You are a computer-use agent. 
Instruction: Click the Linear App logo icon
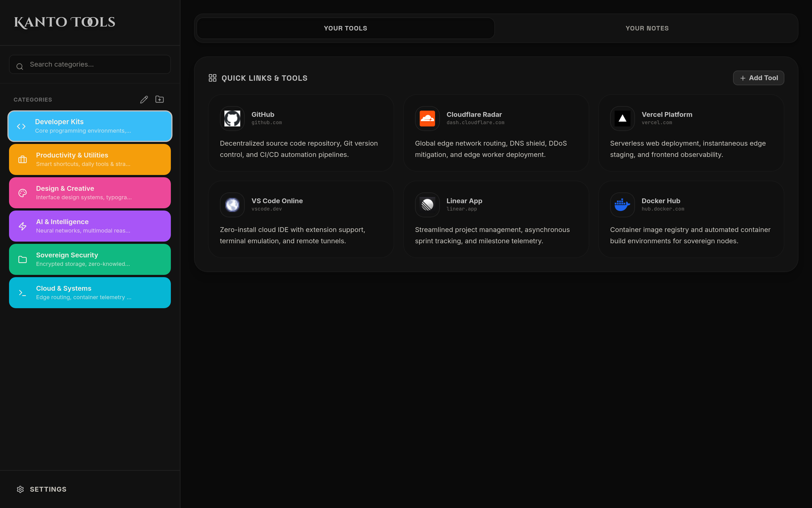coord(427,205)
